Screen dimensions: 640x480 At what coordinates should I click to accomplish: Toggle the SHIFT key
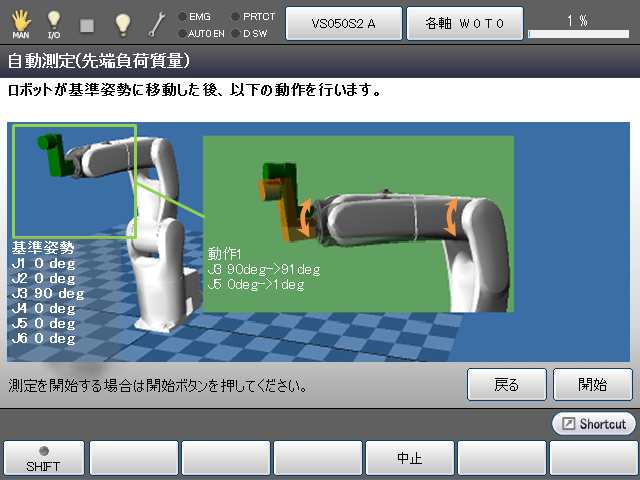click(43, 458)
